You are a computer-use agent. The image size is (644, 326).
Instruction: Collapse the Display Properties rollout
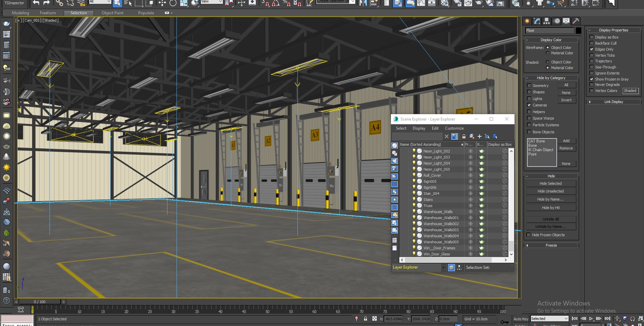pos(613,30)
